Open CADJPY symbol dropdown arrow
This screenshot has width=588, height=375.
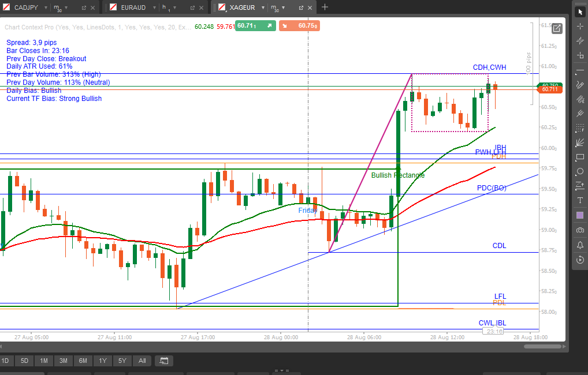tap(46, 8)
